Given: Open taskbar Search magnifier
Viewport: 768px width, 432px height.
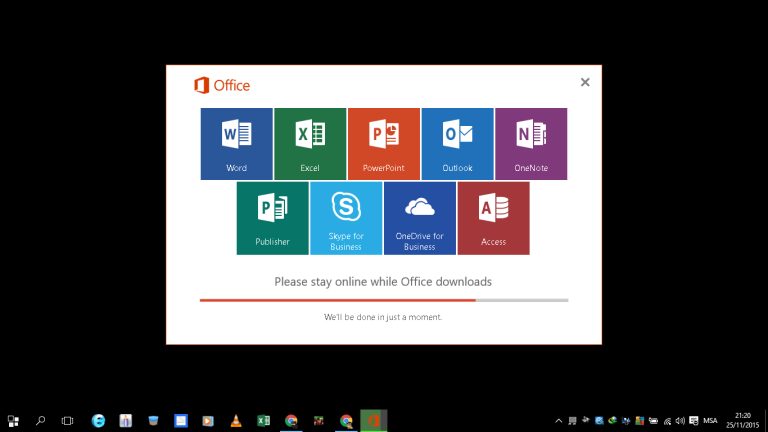Looking at the screenshot, I should pos(41,421).
